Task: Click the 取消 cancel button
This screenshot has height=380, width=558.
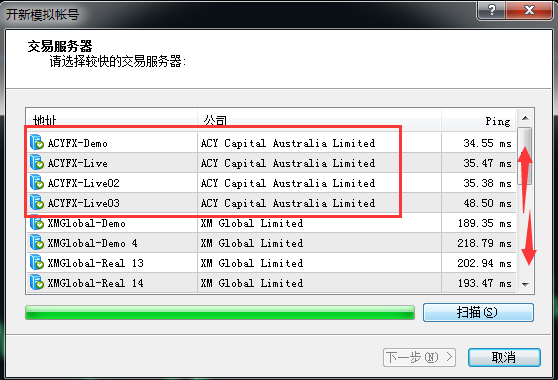Action: [x=504, y=357]
